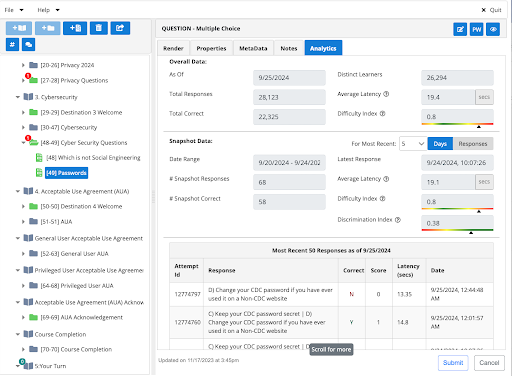Click the PW button icon
512x376 pixels.
tap(477, 29)
